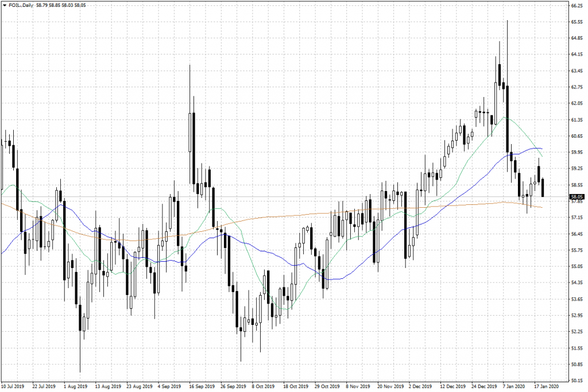Click the 62.05 price axis label

[577, 103]
